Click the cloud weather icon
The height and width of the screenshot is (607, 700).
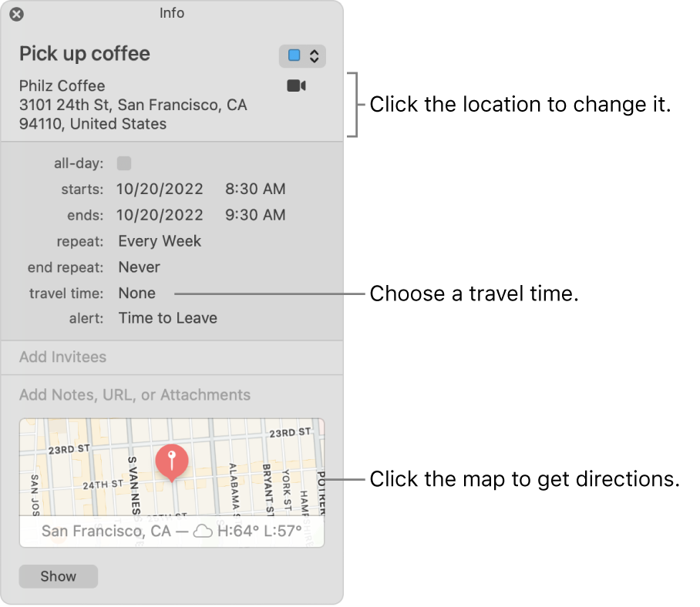[x=205, y=530]
